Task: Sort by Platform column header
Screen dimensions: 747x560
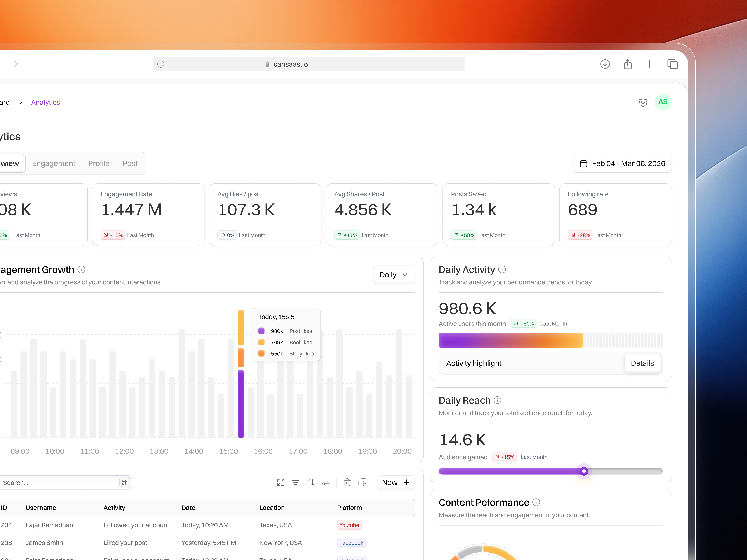Action: (x=350, y=508)
